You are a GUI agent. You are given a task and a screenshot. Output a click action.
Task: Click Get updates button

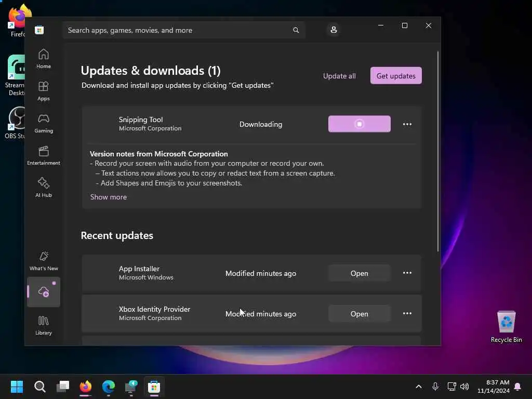396,76
